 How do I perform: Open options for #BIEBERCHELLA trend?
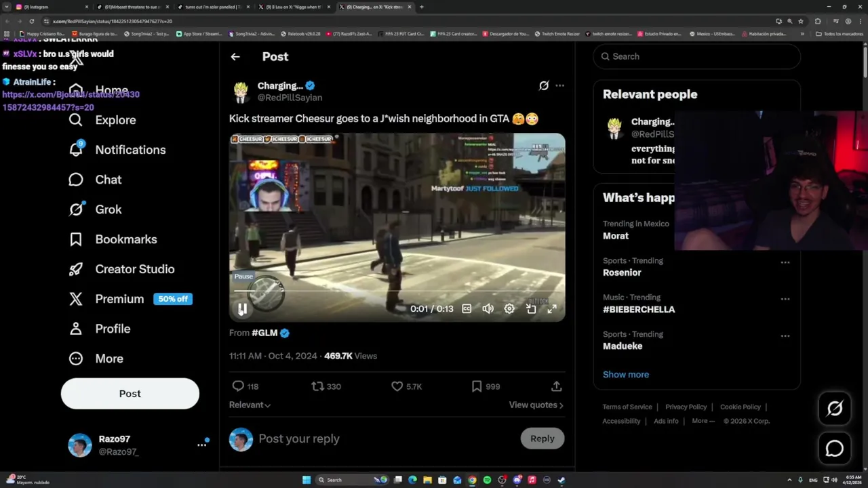(x=785, y=299)
